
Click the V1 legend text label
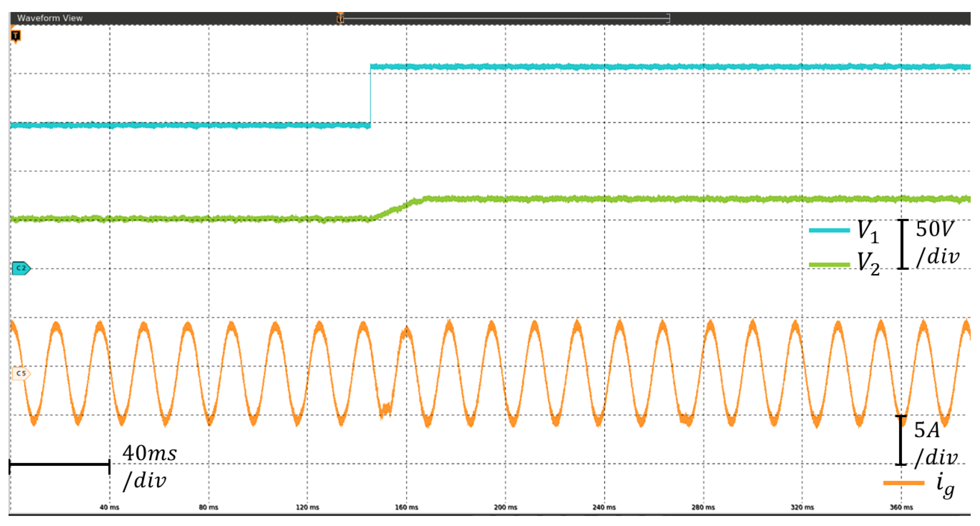[x=868, y=231]
